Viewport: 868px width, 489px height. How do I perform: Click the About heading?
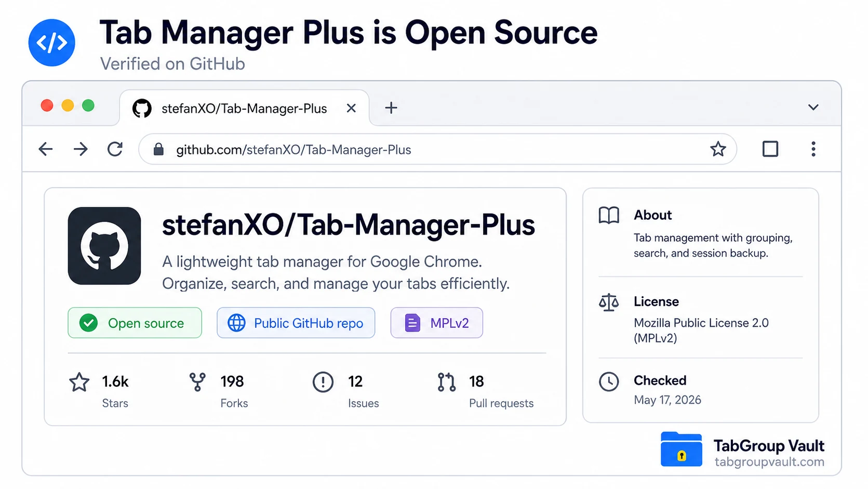tap(652, 215)
